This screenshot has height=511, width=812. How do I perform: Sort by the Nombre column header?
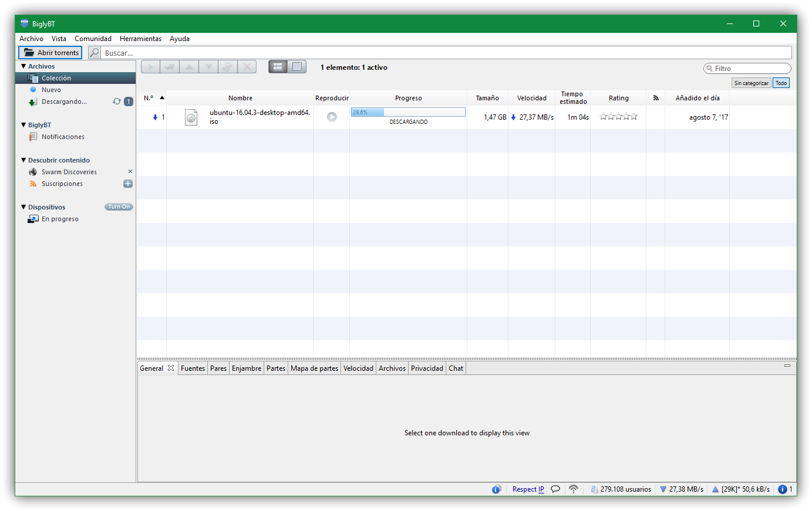[240, 98]
